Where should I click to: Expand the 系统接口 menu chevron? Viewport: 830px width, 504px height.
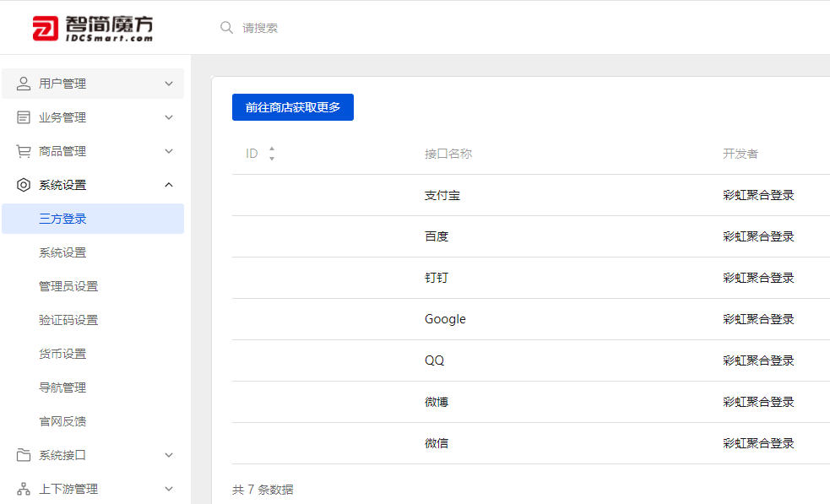point(169,455)
